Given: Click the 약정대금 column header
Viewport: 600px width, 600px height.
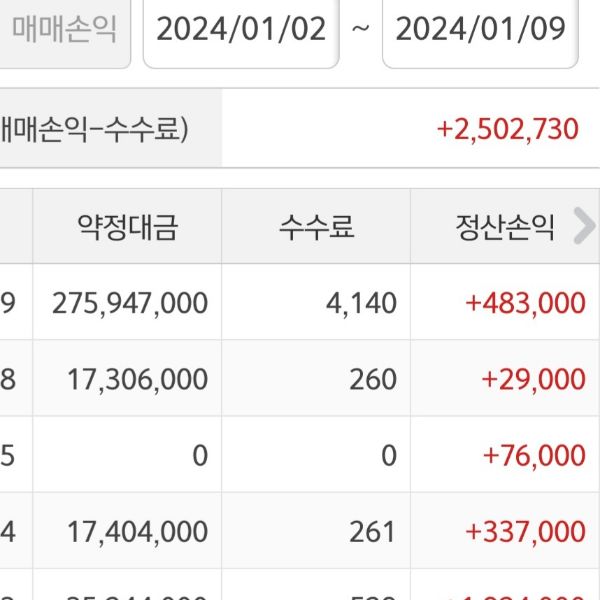Looking at the screenshot, I should click(x=127, y=228).
